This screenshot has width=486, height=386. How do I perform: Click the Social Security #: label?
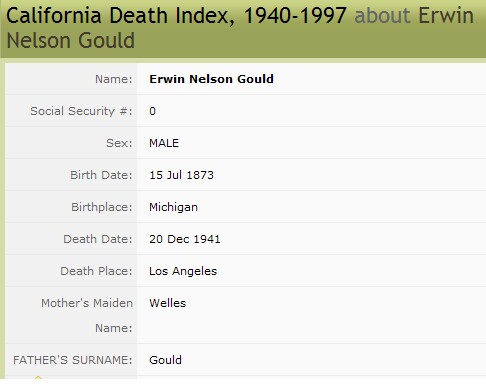tap(81, 111)
